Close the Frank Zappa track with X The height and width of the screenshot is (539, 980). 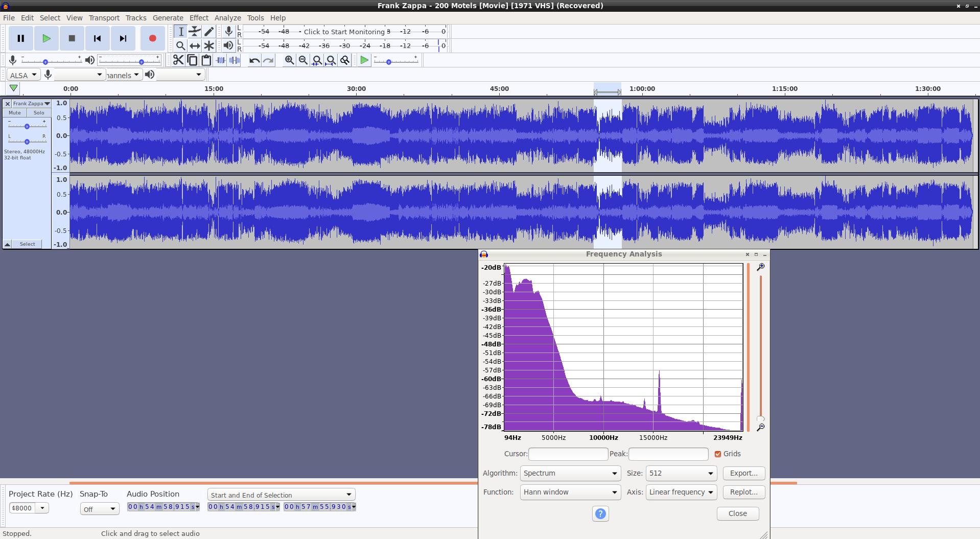click(8, 104)
